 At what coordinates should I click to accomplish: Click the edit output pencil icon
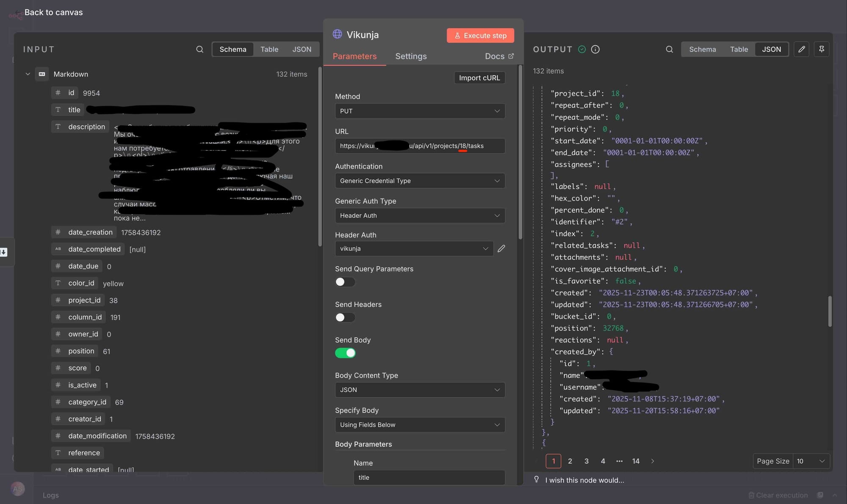click(x=801, y=50)
